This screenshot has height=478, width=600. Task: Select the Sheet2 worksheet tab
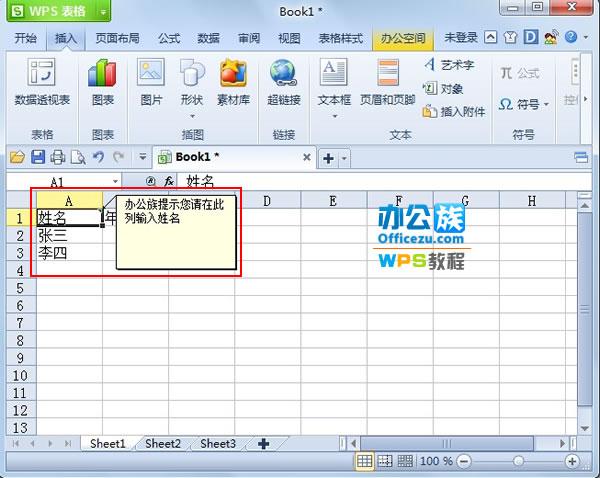(163, 444)
